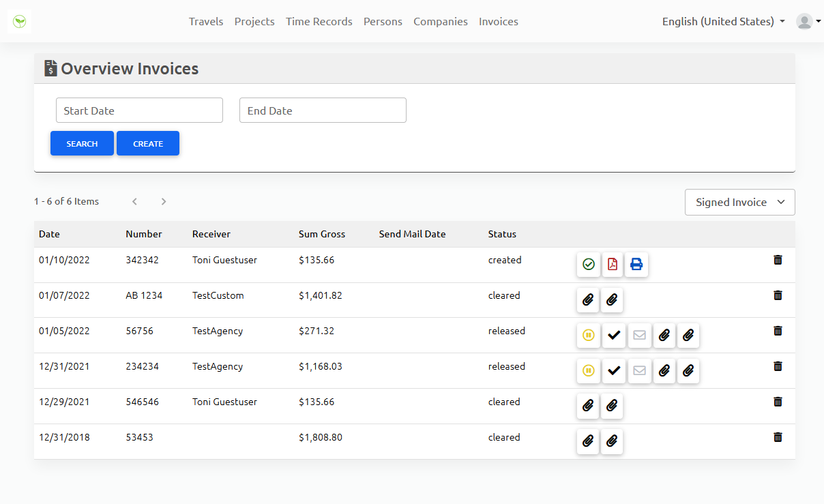Focus the Start Date input field
Image resolution: width=824 pixels, height=504 pixels.
click(139, 110)
